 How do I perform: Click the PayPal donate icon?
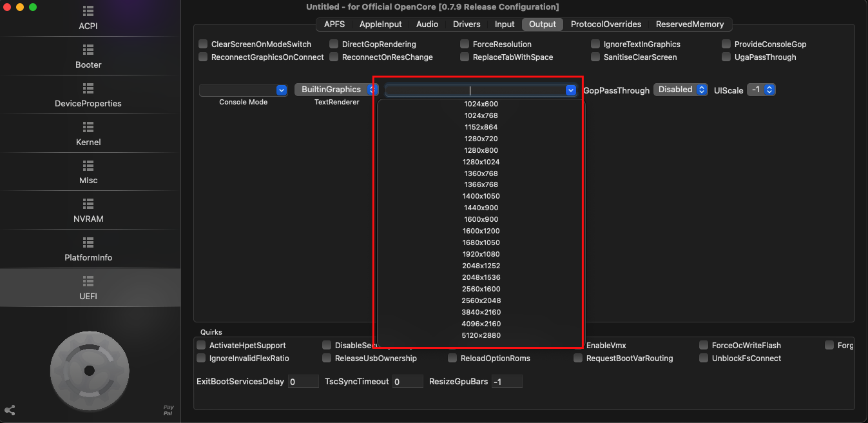(168, 410)
